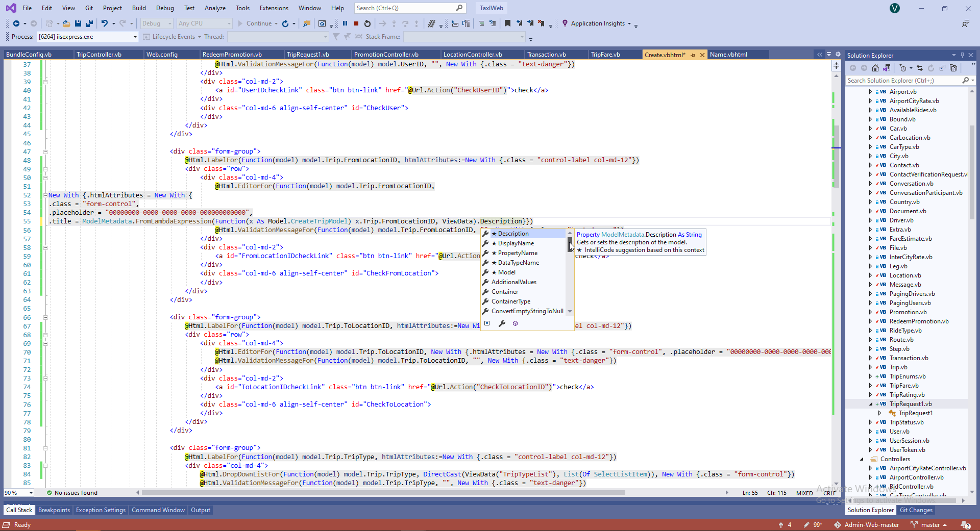980x531 pixels.
Task: Click the Save All toolbar icon
Action: tap(89, 23)
